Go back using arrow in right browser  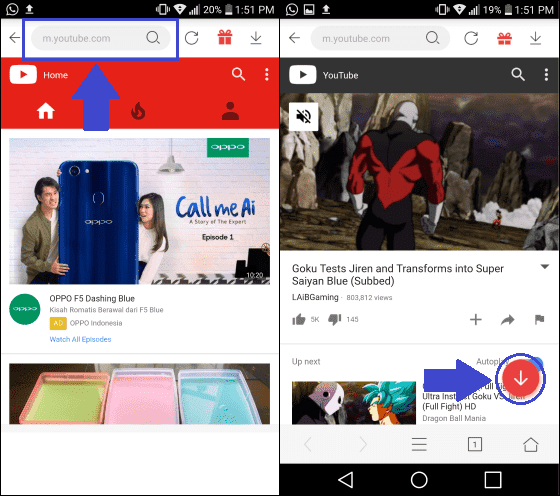coord(294,37)
